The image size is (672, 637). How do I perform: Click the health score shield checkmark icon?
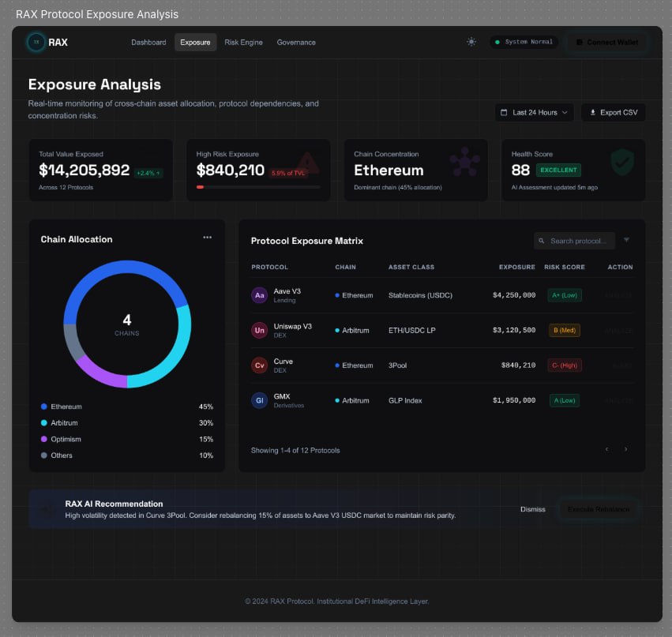621,163
